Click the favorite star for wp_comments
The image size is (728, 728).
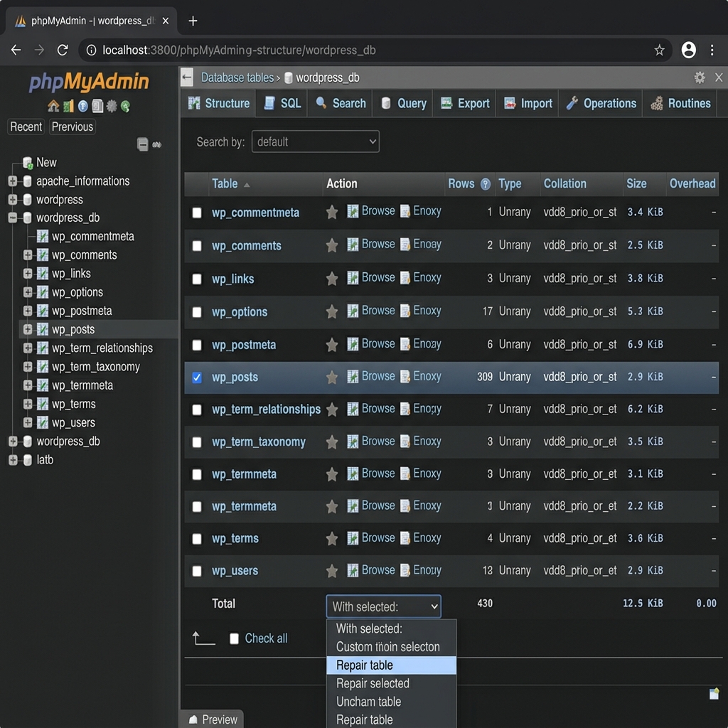[331, 245]
